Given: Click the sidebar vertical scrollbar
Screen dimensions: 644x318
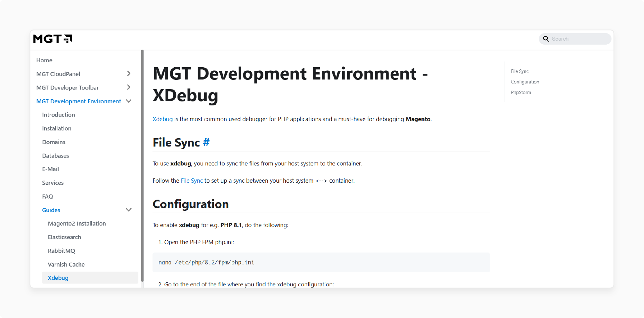Looking at the screenshot, I should click(x=142, y=165).
